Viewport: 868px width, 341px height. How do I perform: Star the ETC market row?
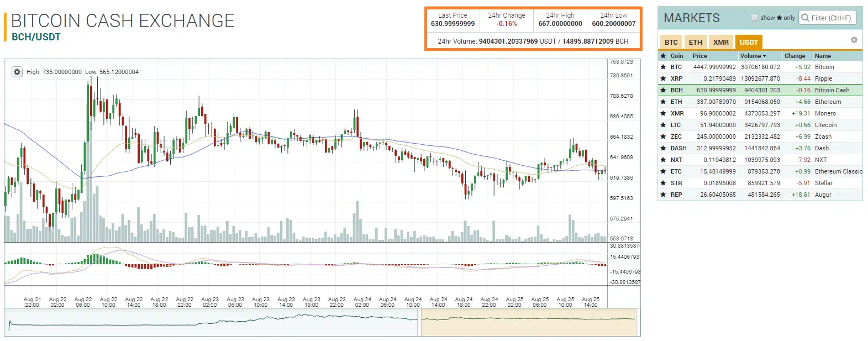pos(663,171)
